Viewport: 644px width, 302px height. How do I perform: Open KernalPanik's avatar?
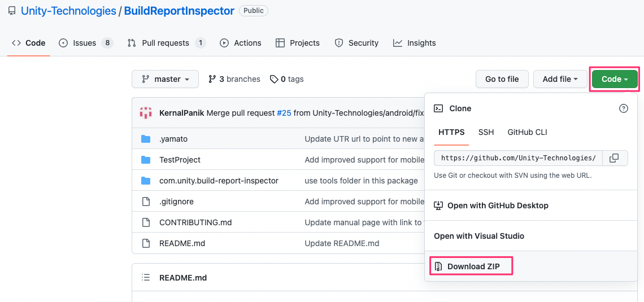pos(146,112)
